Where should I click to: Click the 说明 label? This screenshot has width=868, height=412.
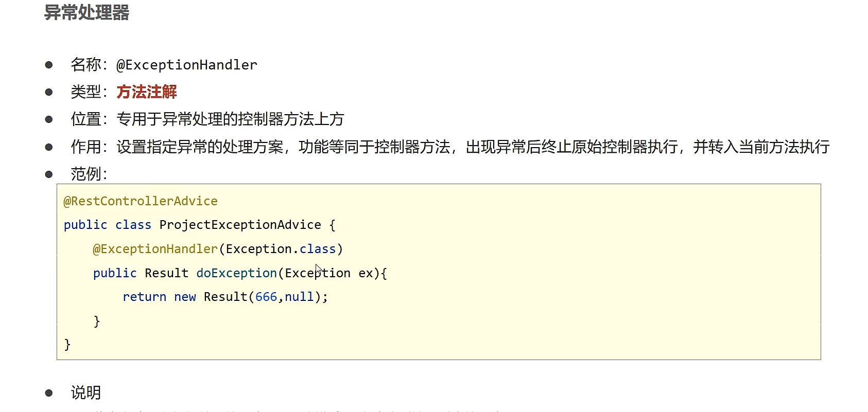(86, 393)
